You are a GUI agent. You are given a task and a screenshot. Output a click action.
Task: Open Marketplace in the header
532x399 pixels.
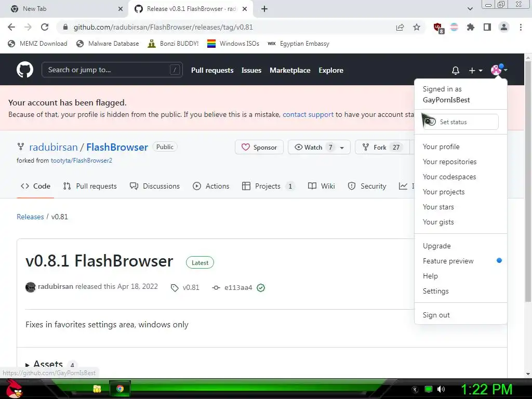(x=290, y=70)
